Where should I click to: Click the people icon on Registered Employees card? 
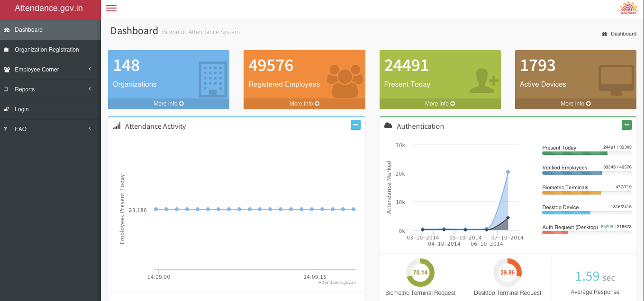point(345,79)
